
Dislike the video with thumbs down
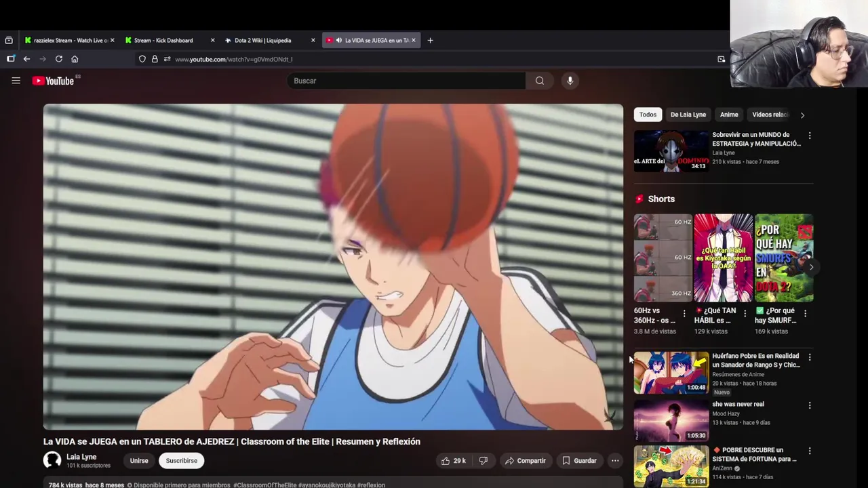484,461
